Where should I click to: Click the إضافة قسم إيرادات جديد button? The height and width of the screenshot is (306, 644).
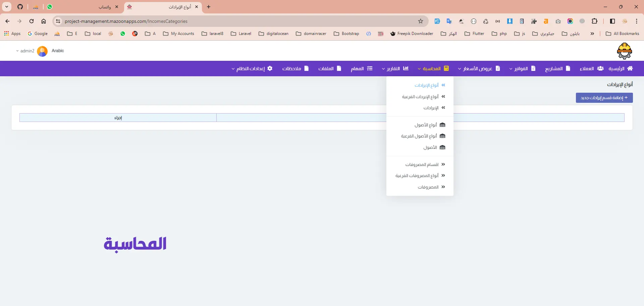pos(604,98)
